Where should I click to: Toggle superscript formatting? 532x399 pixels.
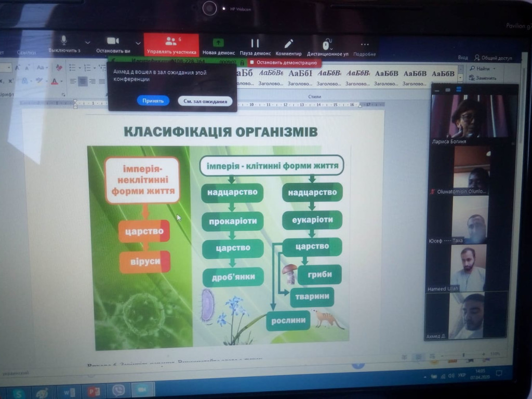[x=11, y=81]
